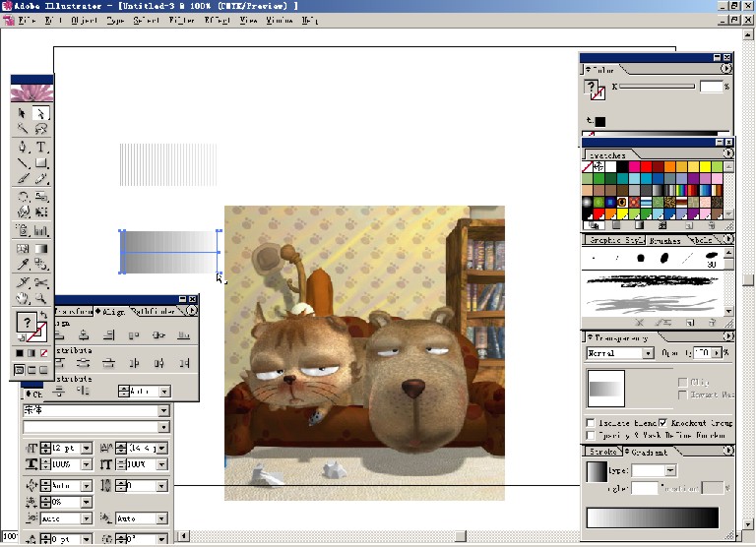Open the Object menu

pos(84,21)
